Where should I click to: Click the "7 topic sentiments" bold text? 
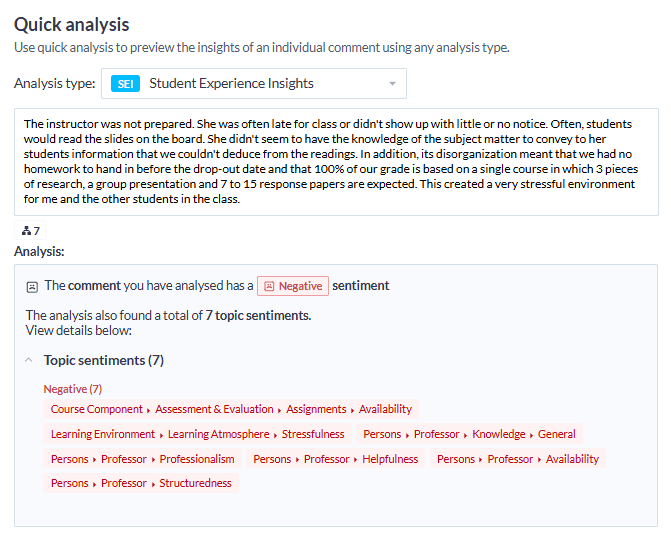[x=258, y=316]
